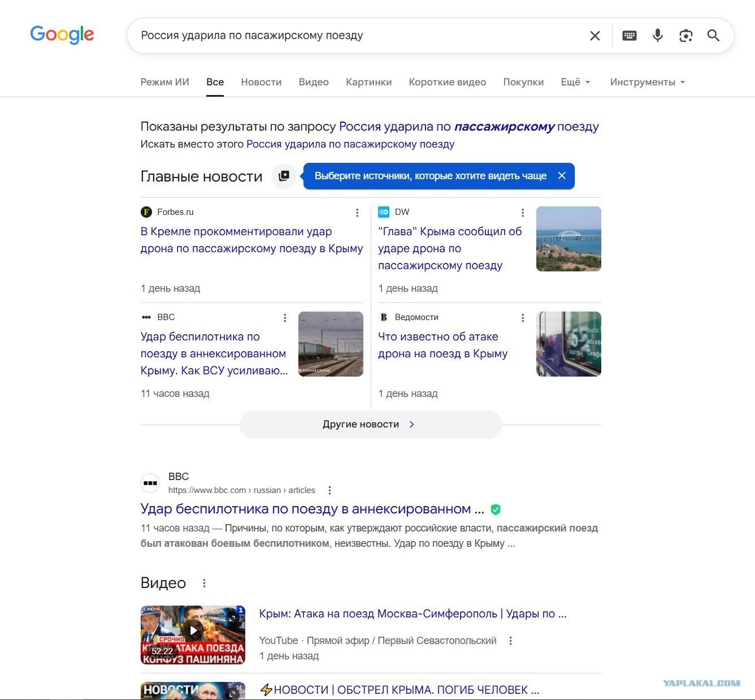The width and height of the screenshot is (755, 700).
Task: Select the Все tab
Action: tap(215, 82)
